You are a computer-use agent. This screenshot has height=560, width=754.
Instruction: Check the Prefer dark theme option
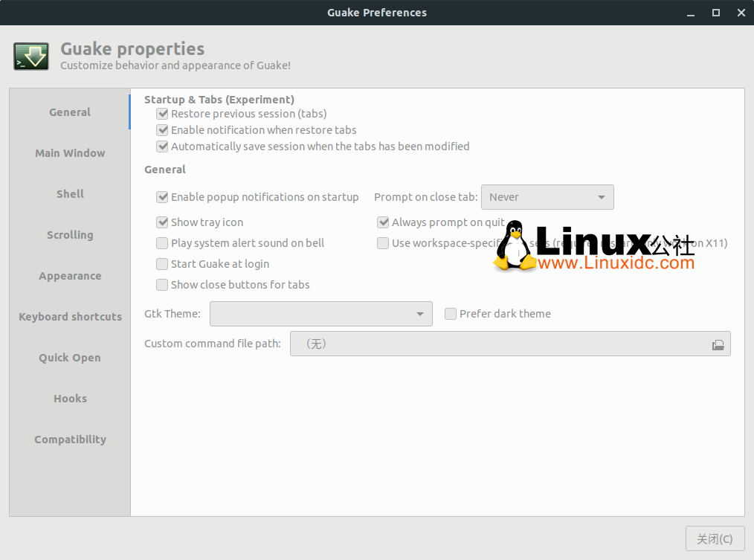pos(451,314)
